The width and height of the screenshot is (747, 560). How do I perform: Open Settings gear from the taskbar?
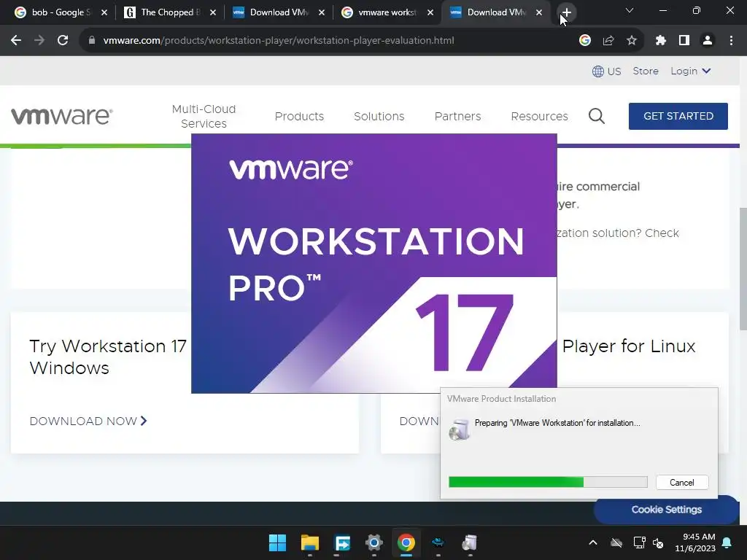click(374, 542)
